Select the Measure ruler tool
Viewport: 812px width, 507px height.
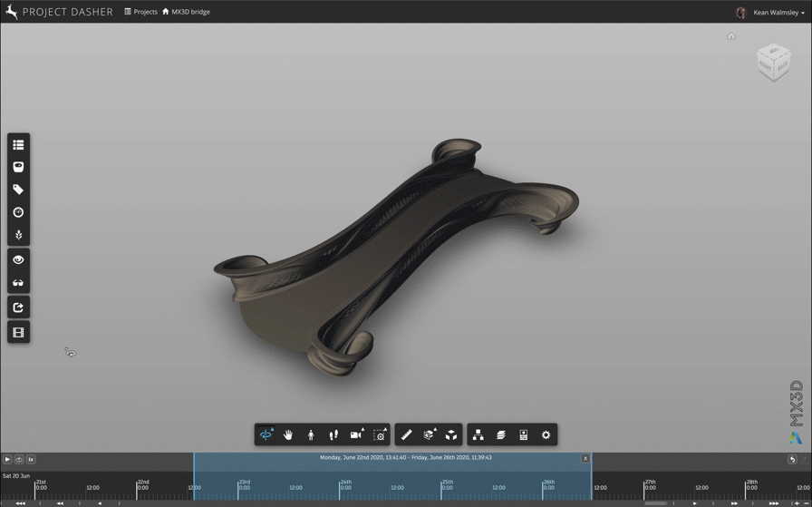406,435
